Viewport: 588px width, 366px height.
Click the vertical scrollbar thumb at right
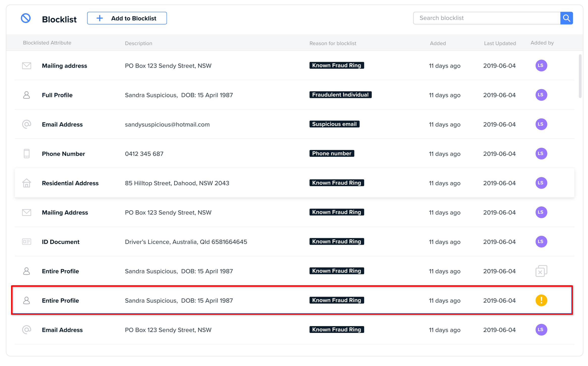pyautogui.click(x=580, y=76)
